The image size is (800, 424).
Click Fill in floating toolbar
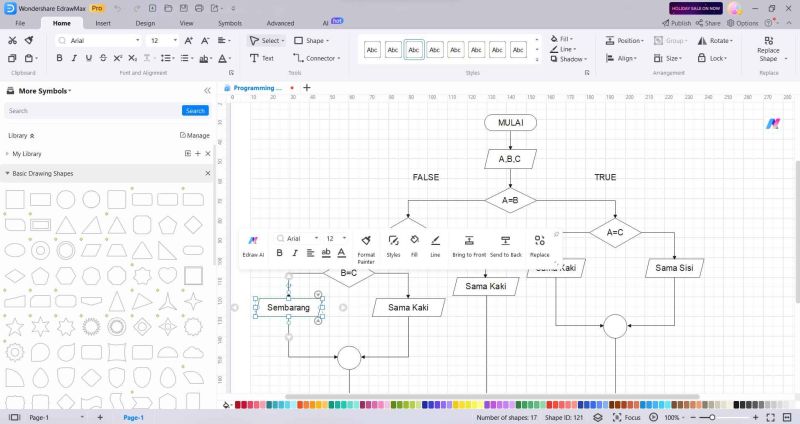click(x=414, y=246)
